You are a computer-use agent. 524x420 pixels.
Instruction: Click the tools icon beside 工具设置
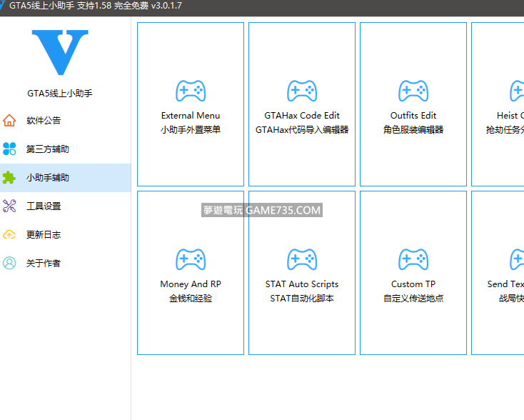9,206
